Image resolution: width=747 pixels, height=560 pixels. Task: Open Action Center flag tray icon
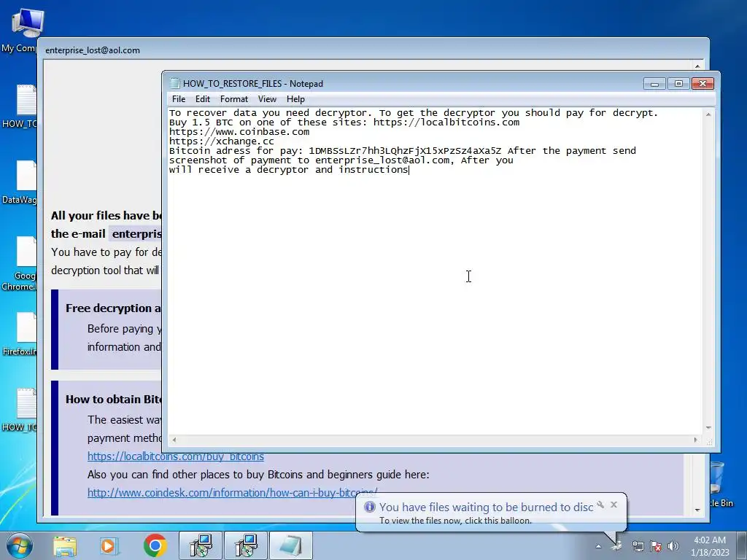coord(656,546)
